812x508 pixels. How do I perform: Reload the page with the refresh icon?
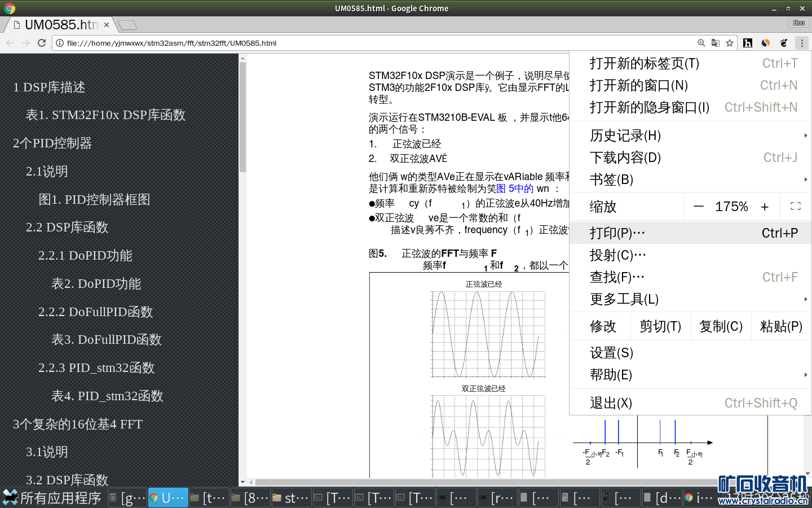click(x=42, y=43)
